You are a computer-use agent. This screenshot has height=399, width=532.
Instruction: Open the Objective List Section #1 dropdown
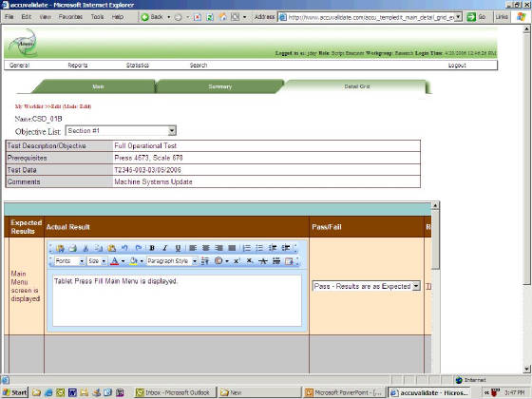tap(121, 131)
